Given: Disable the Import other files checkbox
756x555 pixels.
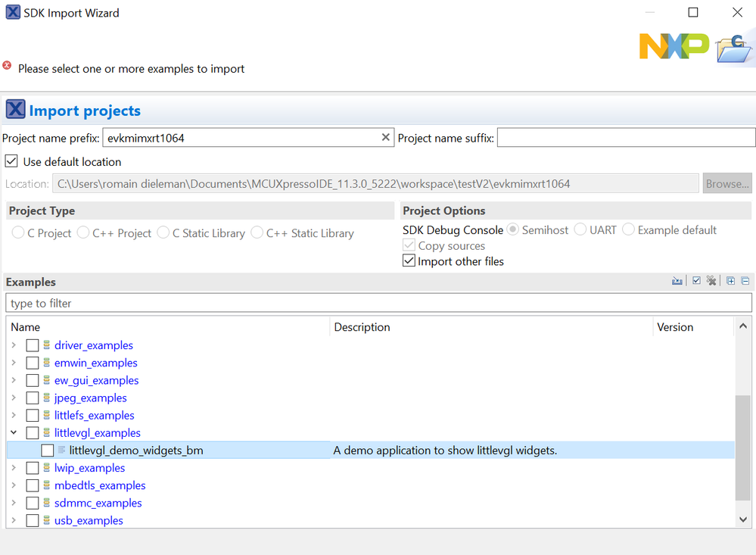Looking at the screenshot, I should [409, 260].
